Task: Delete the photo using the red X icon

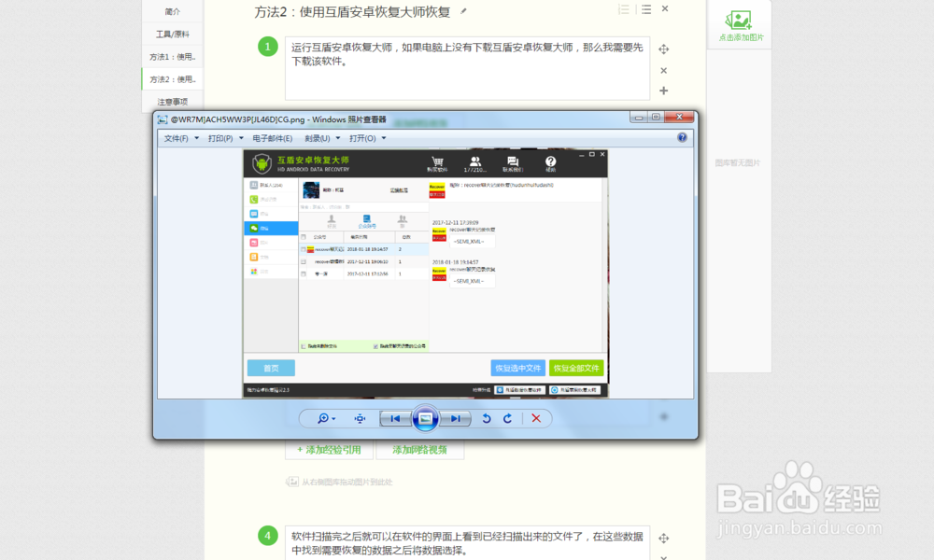Action: [x=535, y=418]
